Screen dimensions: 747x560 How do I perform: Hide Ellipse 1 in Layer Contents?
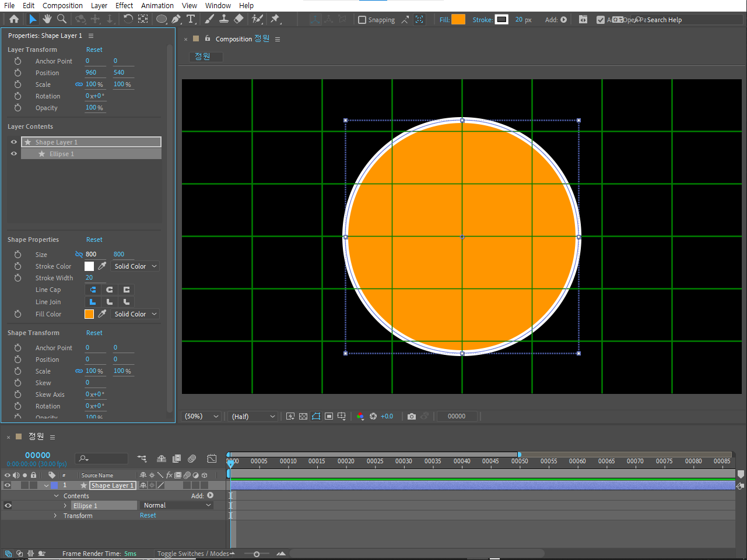14,154
